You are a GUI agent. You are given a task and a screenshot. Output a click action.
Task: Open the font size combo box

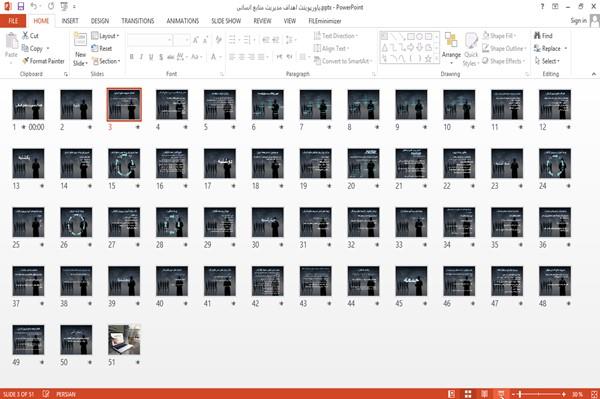(181, 40)
